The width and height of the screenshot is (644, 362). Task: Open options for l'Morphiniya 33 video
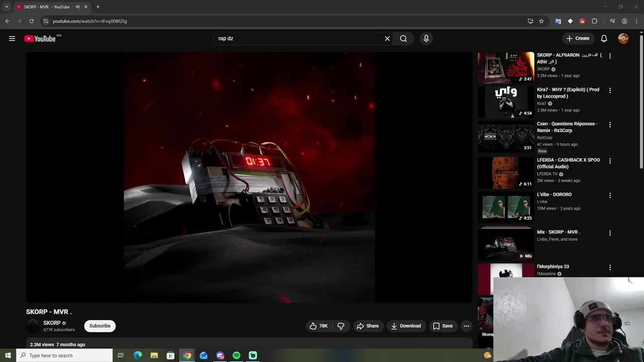(x=610, y=267)
